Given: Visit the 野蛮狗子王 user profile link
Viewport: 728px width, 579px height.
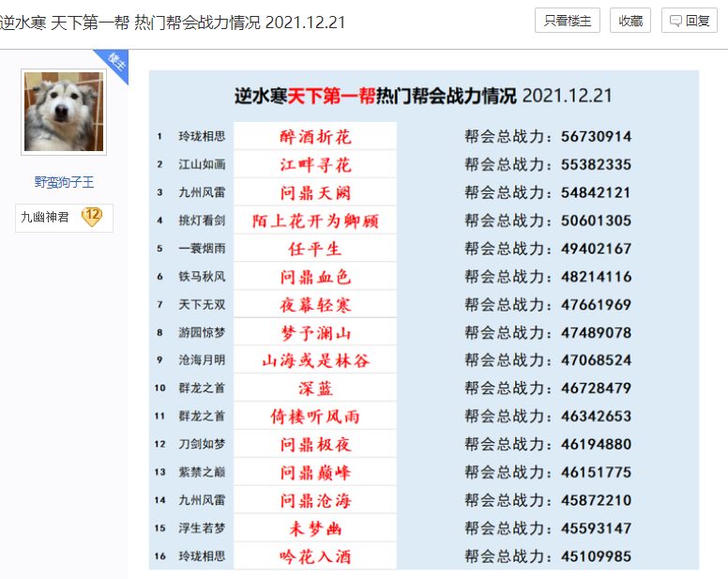Looking at the screenshot, I should [x=64, y=182].
